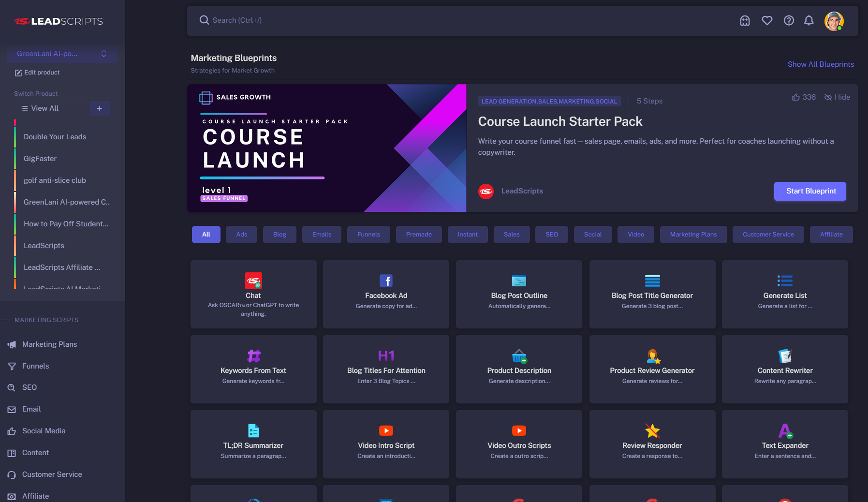The height and width of the screenshot is (502, 868).
Task: Open Video Intro Script card
Action: 386,444
